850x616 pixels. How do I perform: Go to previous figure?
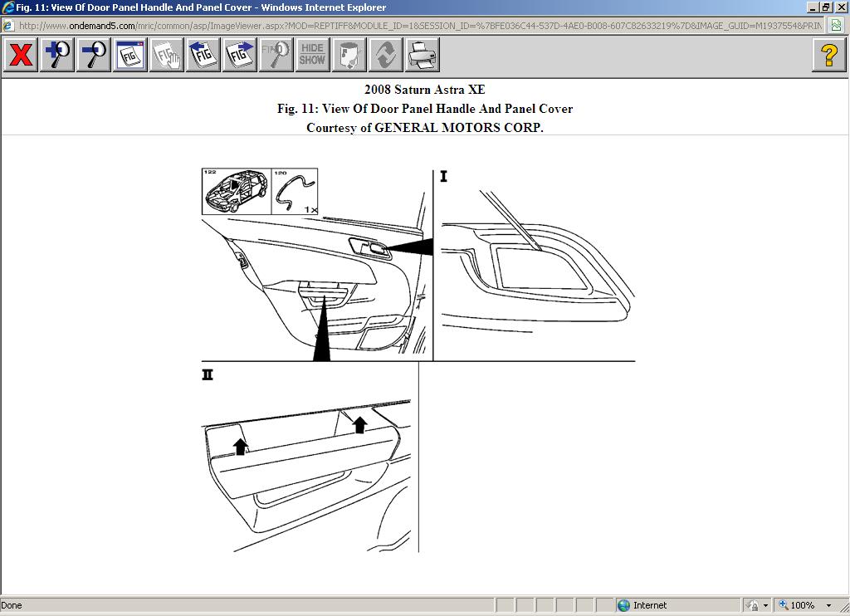click(x=203, y=55)
